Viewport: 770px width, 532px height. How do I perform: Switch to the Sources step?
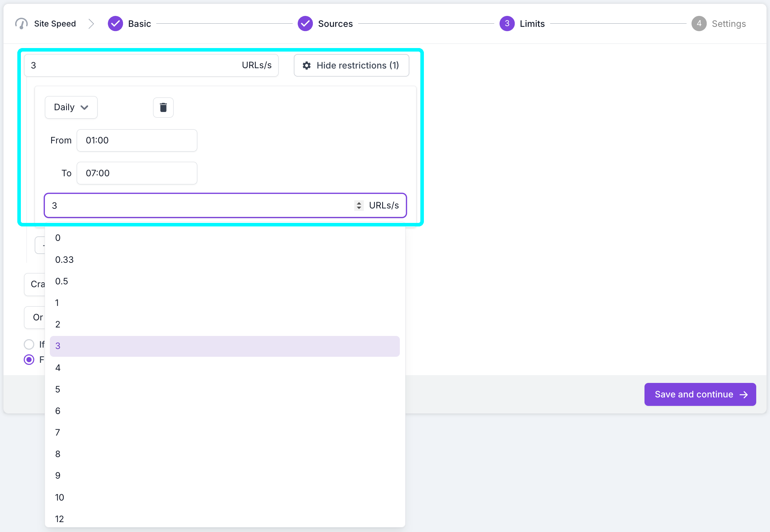(x=335, y=23)
